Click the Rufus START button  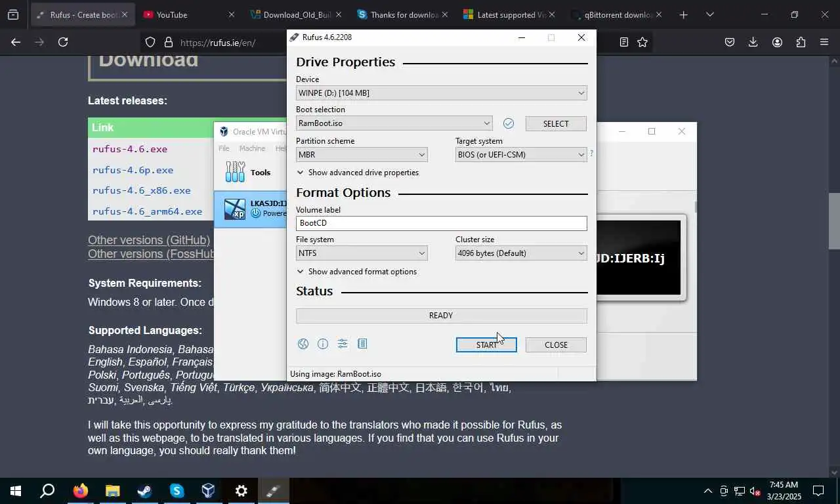pos(486,345)
